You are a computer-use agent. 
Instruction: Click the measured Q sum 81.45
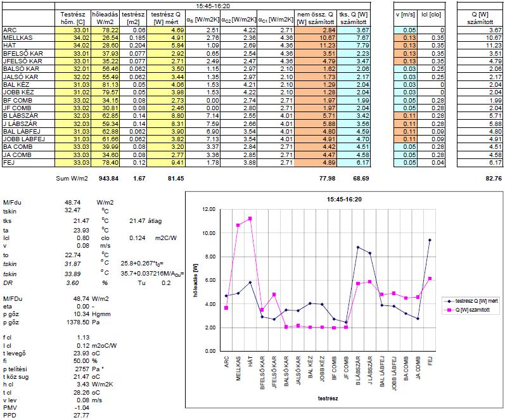point(176,179)
